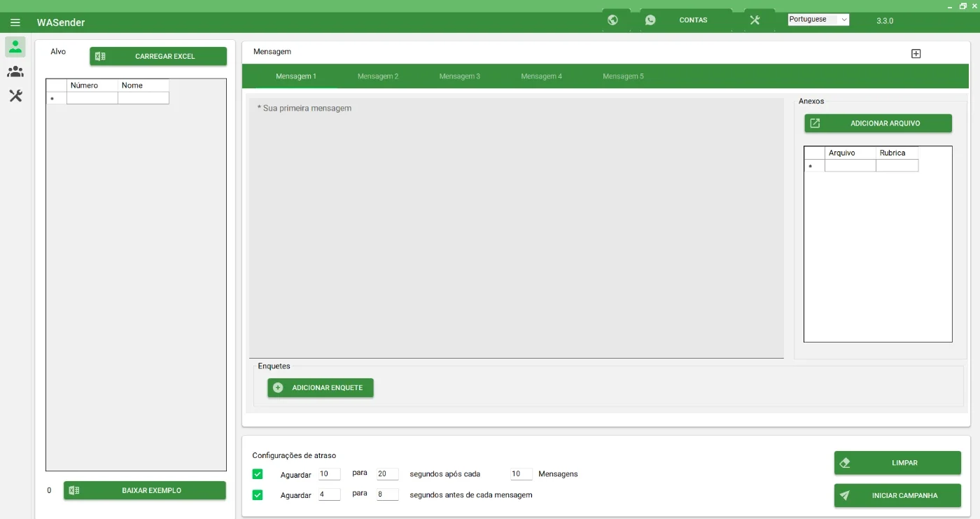Click the para 20 seconds field

[387, 474]
